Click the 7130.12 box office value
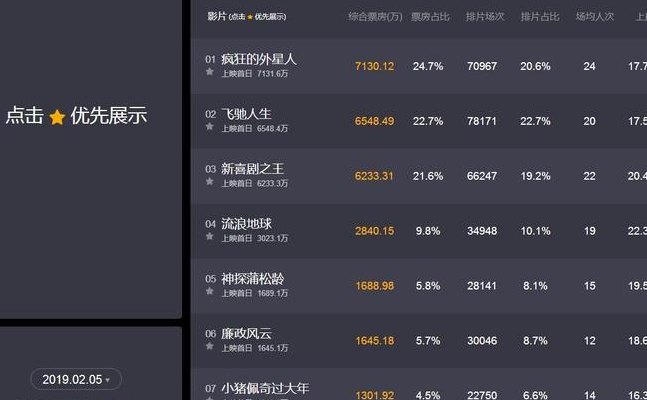 click(374, 66)
